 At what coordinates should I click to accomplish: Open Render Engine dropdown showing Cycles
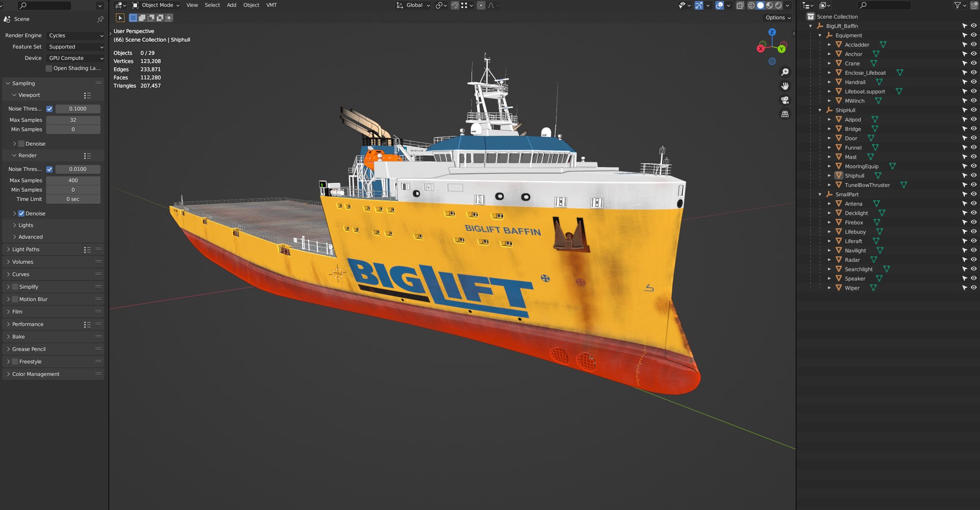[x=76, y=36]
